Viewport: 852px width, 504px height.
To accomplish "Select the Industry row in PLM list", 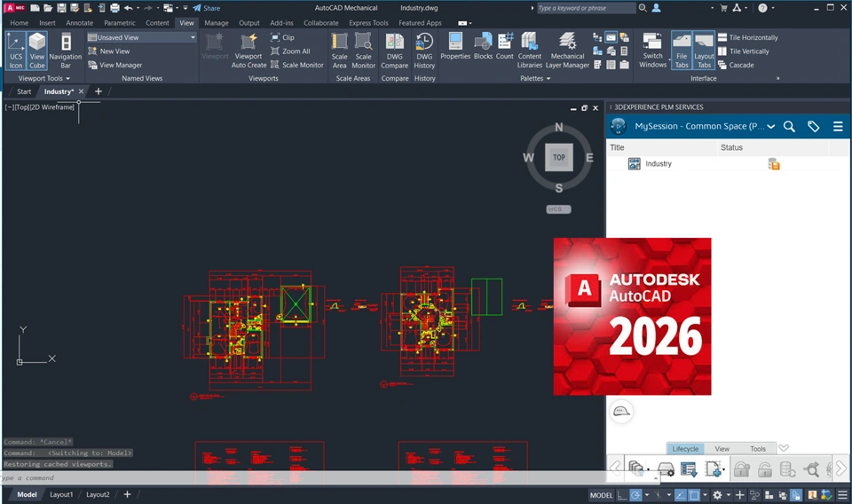I will coord(727,163).
